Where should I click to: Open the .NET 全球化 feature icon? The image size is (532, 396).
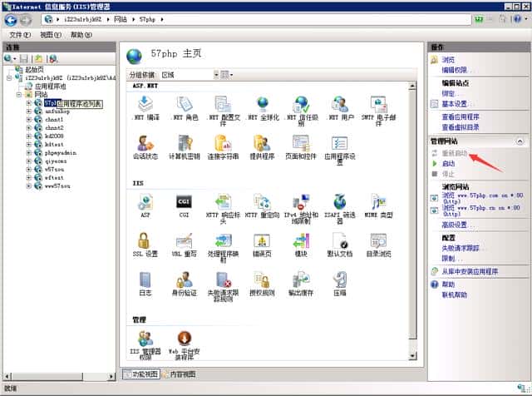[263, 104]
